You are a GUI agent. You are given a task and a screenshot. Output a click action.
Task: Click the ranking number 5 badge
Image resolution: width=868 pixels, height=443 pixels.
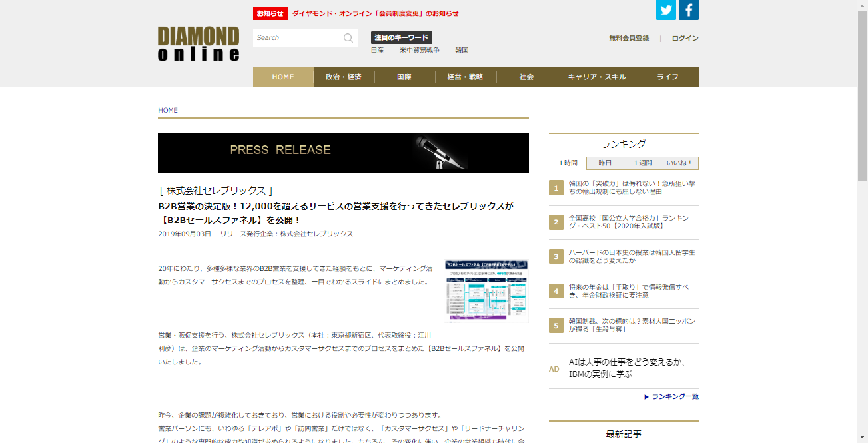(556, 326)
